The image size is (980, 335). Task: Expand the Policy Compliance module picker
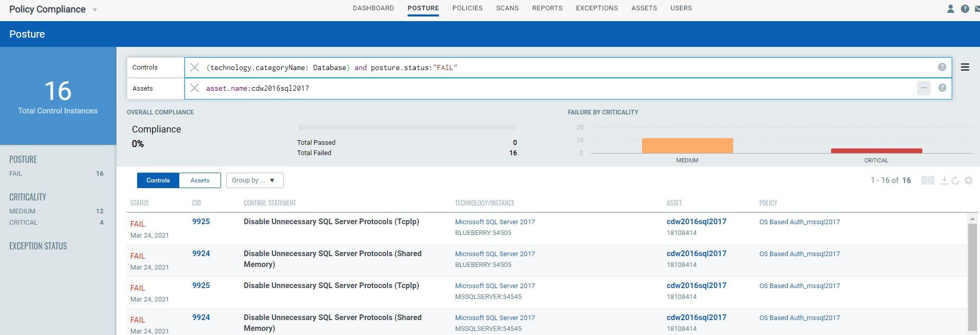[95, 10]
